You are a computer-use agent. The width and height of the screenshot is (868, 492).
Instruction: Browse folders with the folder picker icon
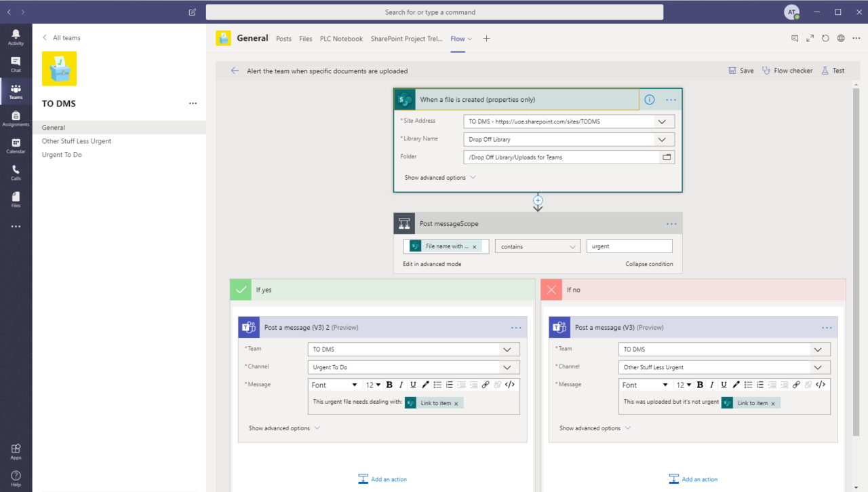coord(667,157)
